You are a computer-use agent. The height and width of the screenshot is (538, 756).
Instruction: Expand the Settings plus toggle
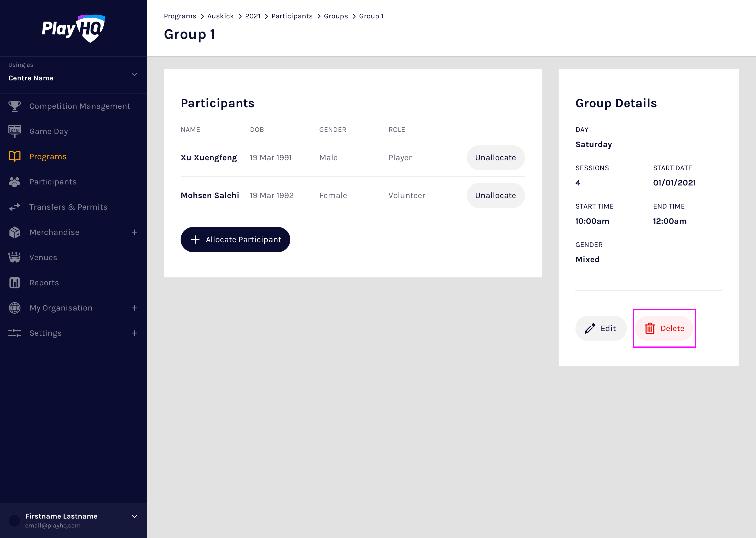coord(134,333)
